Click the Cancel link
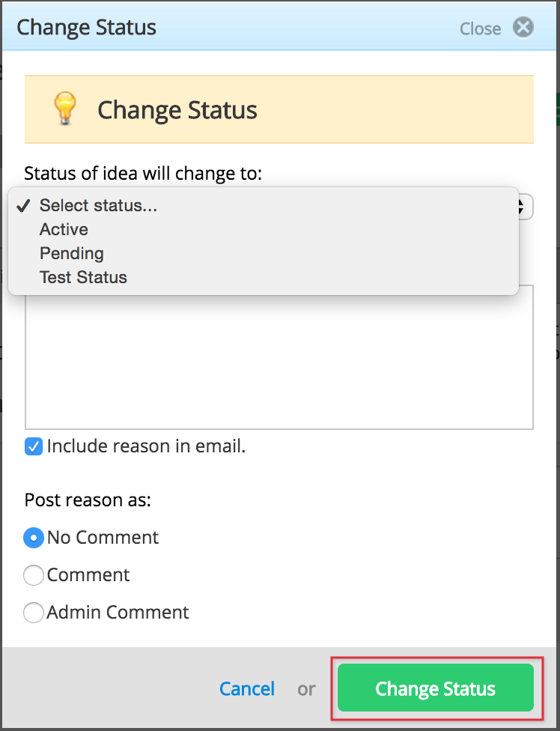The height and width of the screenshot is (731, 560). click(247, 688)
